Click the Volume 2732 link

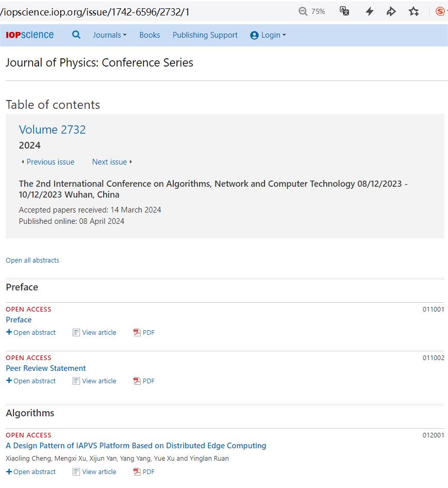52,129
